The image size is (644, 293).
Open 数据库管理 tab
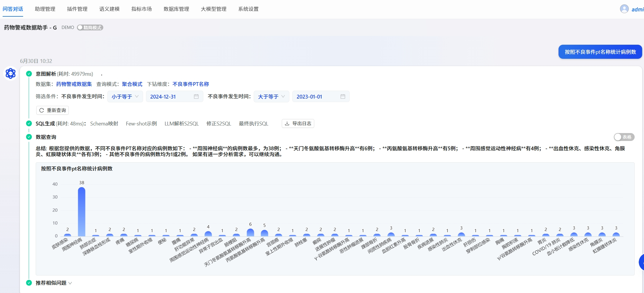[x=176, y=9]
